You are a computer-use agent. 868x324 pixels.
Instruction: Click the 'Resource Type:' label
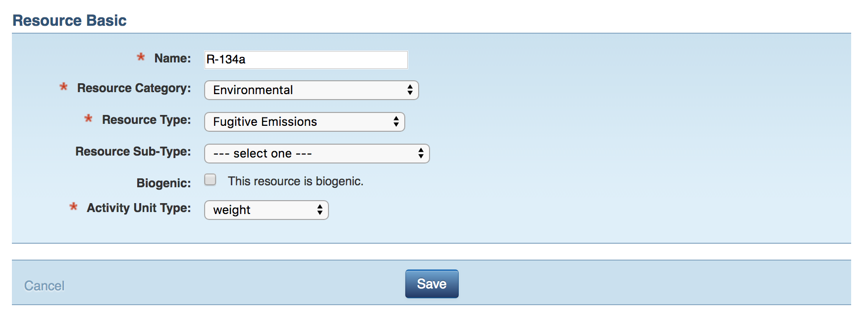point(146,120)
